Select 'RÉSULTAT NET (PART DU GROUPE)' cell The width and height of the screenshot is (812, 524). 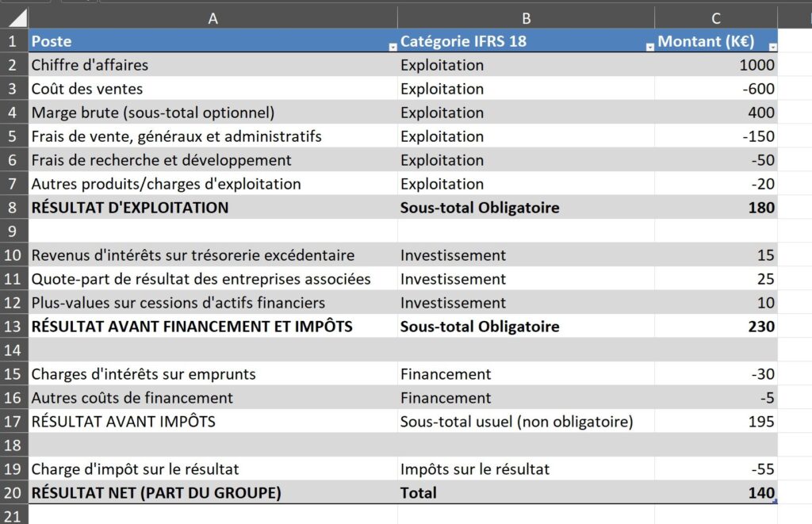(x=213, y=492)
